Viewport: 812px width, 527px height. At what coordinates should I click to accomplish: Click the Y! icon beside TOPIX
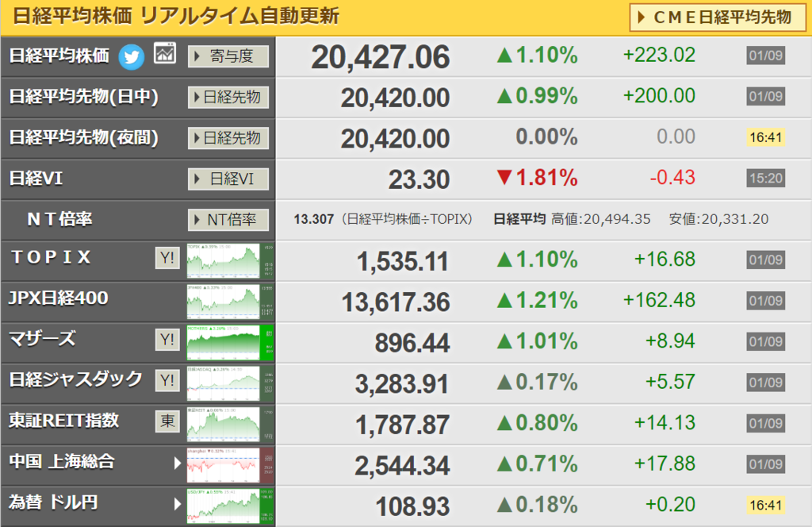coord(167,257)
